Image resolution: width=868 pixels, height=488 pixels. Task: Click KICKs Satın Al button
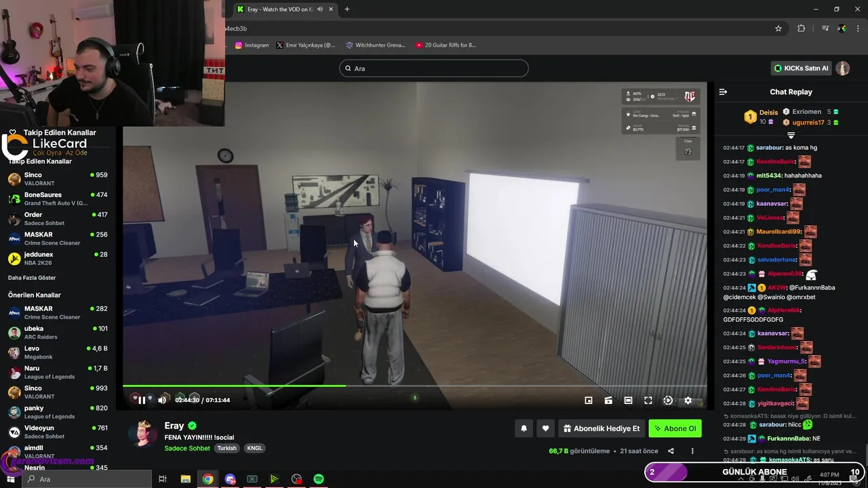[x=802, y=68]
